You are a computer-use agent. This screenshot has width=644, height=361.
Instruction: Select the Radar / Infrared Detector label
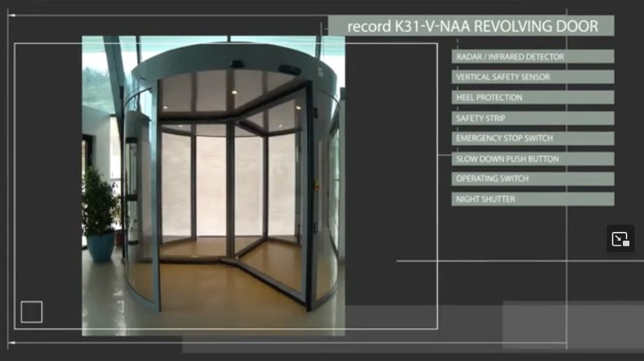point(532,57)
